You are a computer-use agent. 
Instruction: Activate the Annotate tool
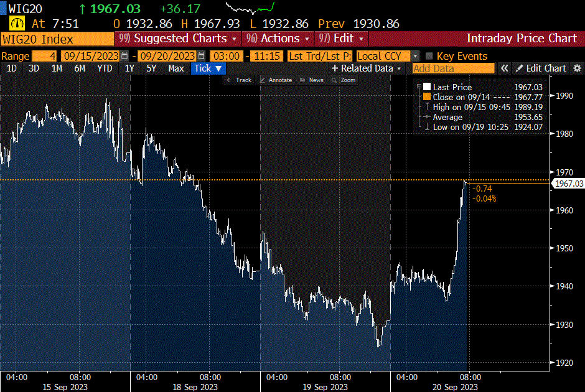click(x=276, y=80)
